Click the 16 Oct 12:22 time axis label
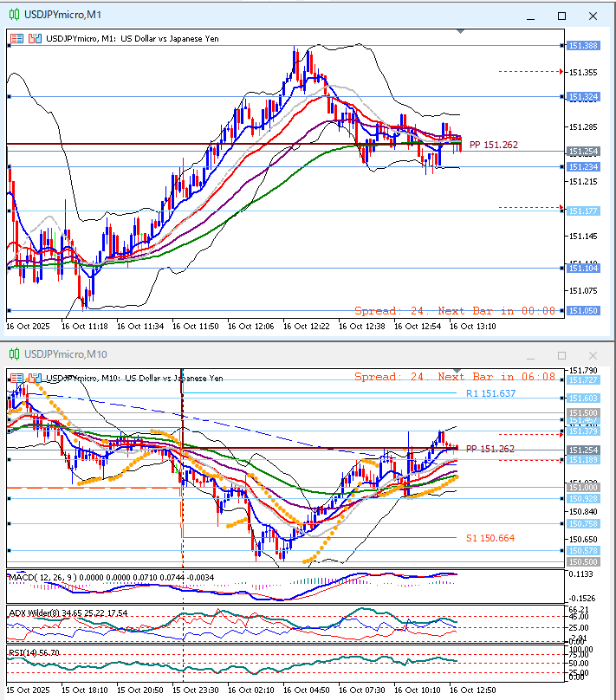Image resolution: width=616 pixels, height=700 pixels. 308,327
